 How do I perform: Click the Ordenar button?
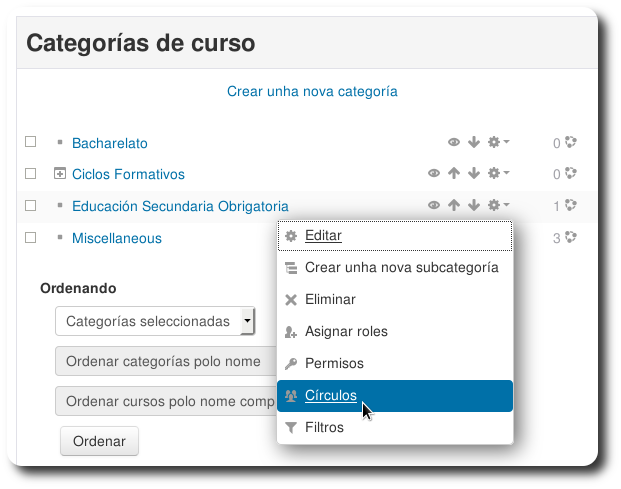point(99,441)
